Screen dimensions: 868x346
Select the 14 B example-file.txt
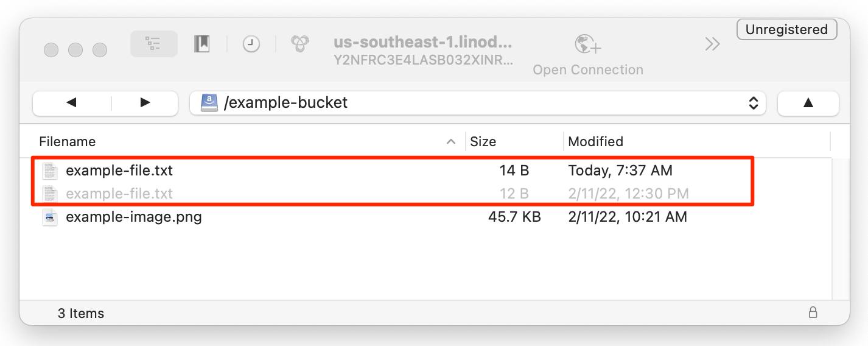119,171
